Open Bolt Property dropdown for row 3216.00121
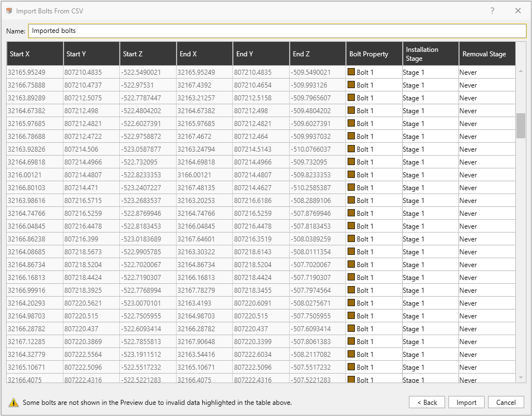This screenshot has width=532, height=416. 374,175
